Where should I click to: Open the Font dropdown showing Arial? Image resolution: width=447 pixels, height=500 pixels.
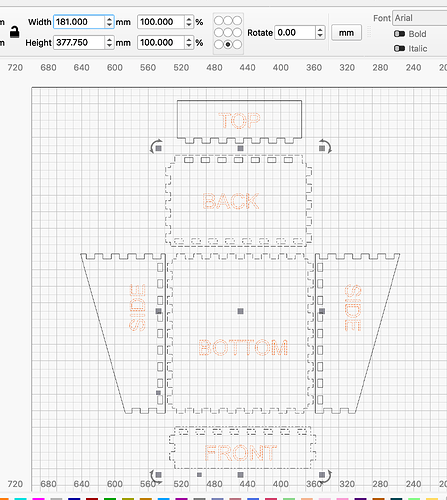pos(420,18)
